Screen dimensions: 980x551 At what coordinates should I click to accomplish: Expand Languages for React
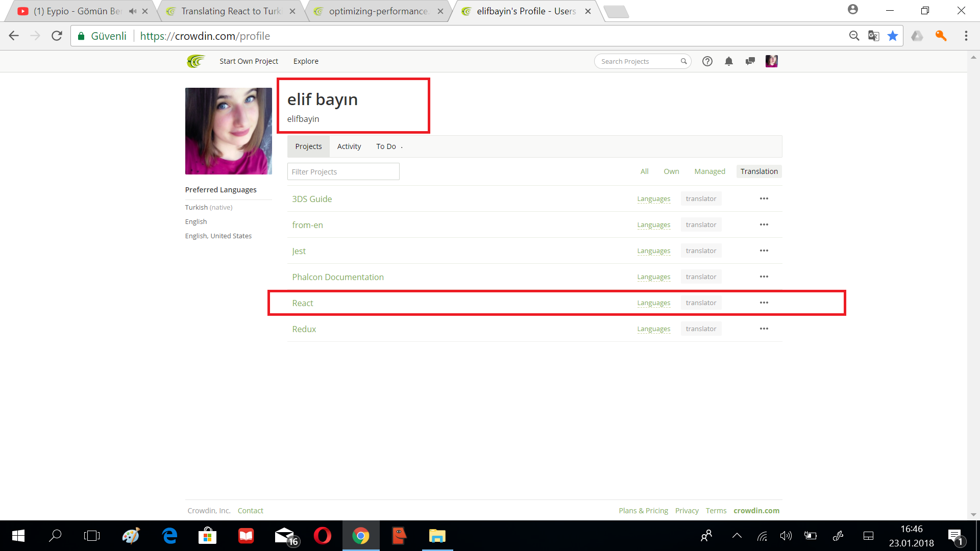point(654,303)
